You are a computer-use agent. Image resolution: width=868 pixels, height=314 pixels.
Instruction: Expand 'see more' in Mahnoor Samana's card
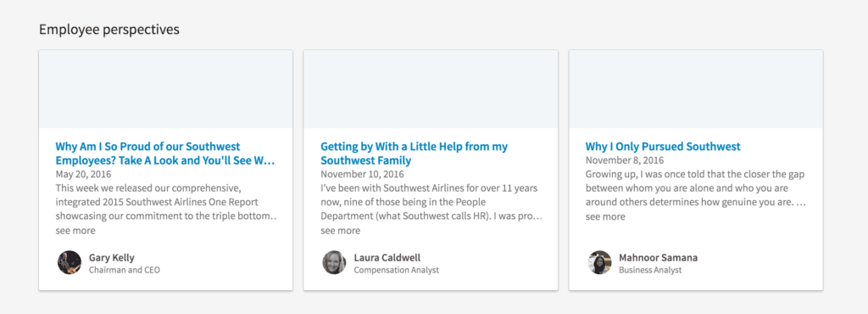605,216
